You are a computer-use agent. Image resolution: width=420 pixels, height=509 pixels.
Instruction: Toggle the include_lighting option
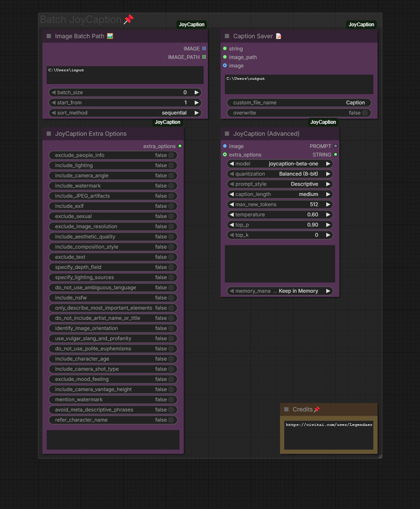tap(171, 165)
